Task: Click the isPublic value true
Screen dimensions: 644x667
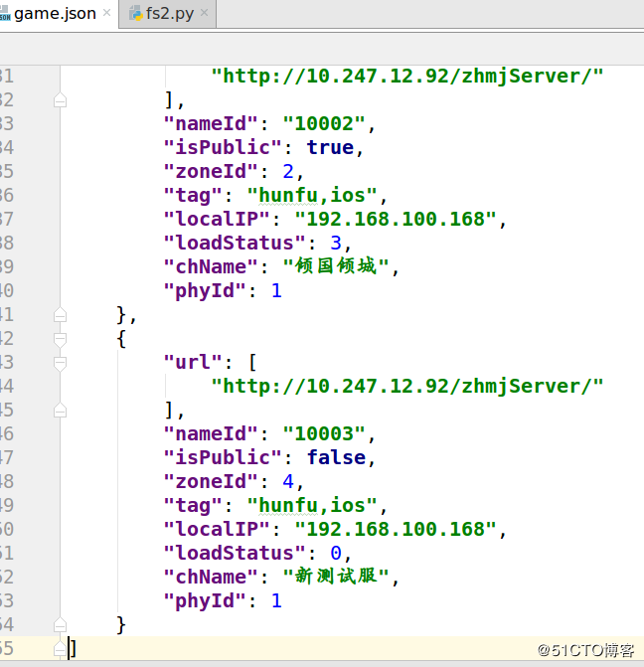Action: (330, 147)
